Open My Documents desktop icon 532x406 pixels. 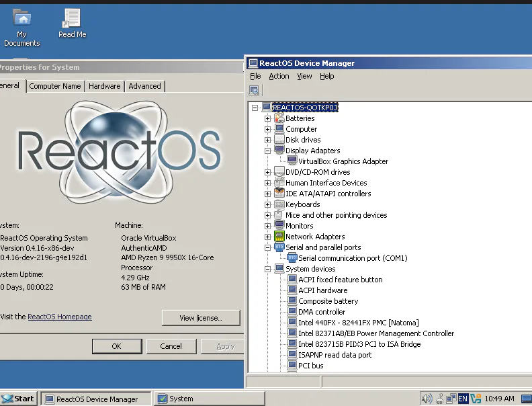pos(21,28)
